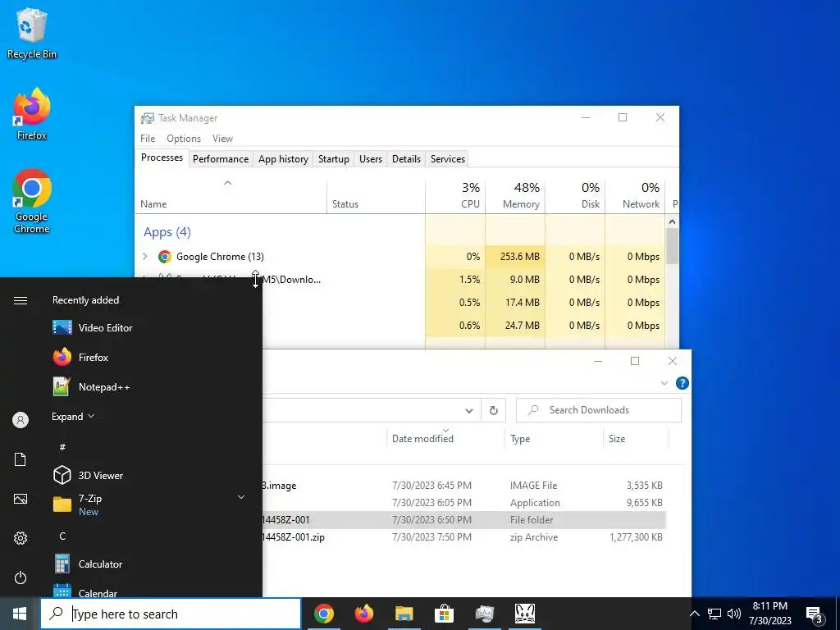This screenshot has height=630, width=840.
Task: Open Firefox from the taskbar
Action: click(x=364, y=614)
